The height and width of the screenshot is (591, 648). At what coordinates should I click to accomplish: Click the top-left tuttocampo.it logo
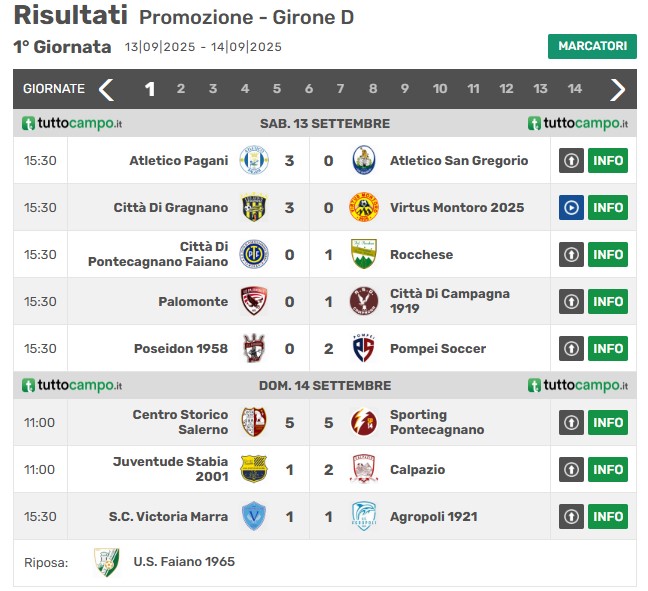tap(72, 123)
